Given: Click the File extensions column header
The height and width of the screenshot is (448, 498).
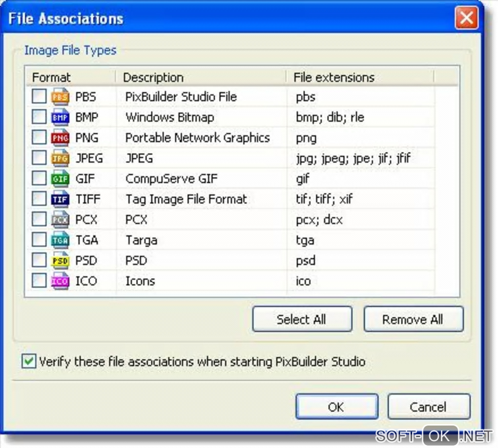Looking at the screenshot, I should [x=360, y=77].
